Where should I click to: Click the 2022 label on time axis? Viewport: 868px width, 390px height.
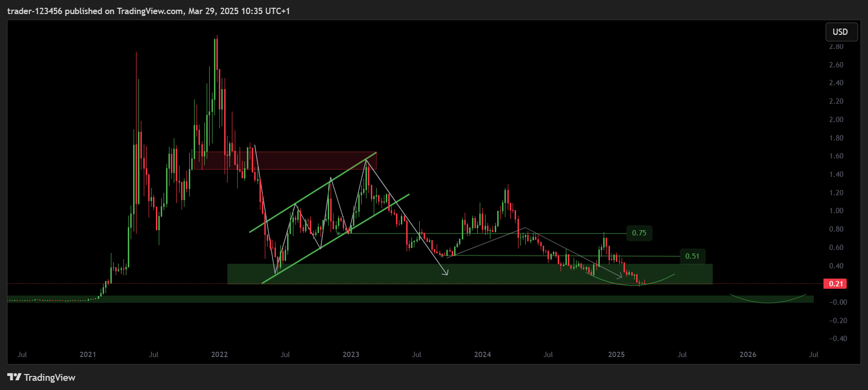click(219, 355)
